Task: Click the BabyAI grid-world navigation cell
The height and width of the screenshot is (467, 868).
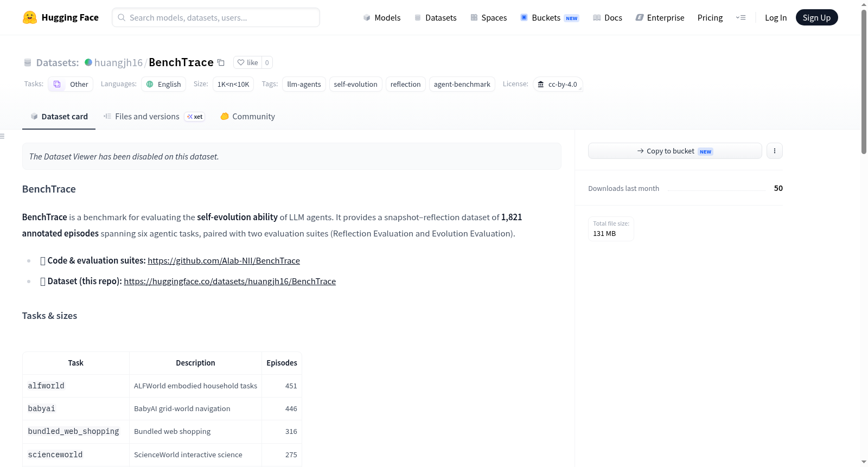Action: coord(195,408)
